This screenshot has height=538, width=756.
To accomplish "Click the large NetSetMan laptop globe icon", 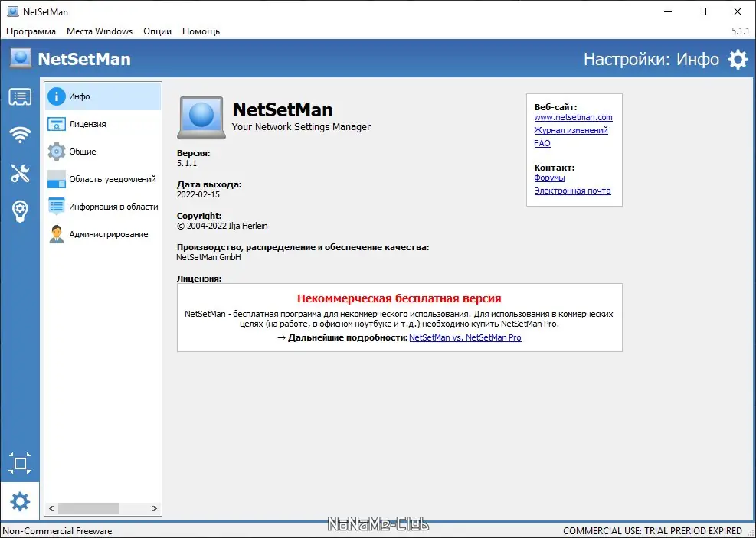I will coord(201,118).
